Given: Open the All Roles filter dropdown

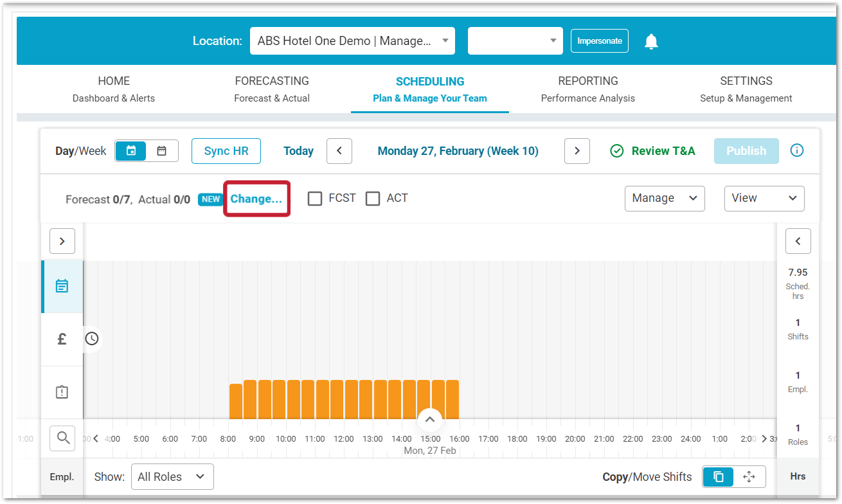Looking at the screenshot, I should point(172,477).
